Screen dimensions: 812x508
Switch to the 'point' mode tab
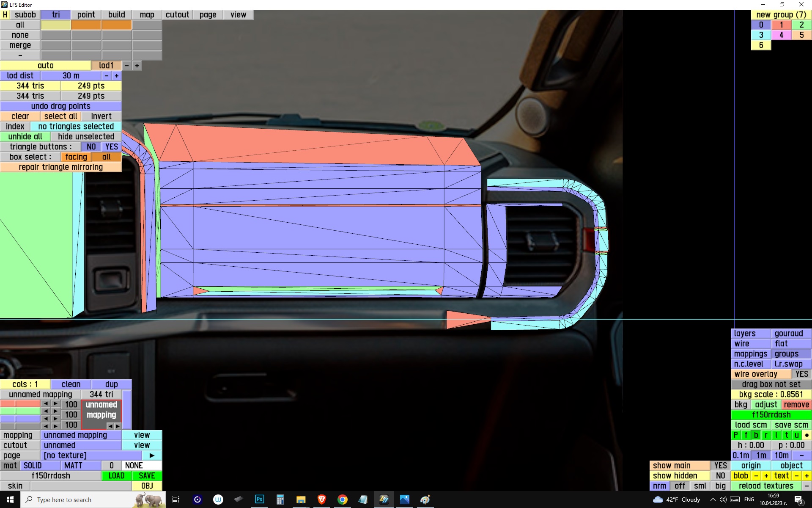pos(86,15)
